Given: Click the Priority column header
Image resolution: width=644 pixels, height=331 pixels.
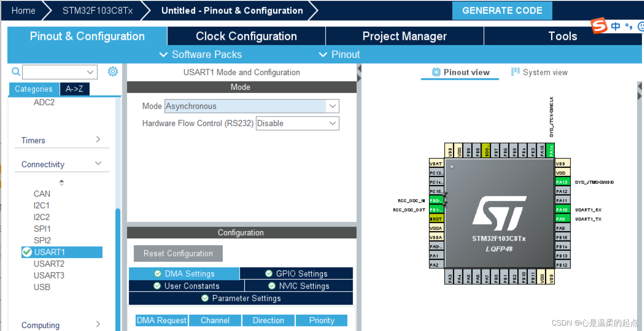Looking at the screenshot, I should tap(322, 320).
